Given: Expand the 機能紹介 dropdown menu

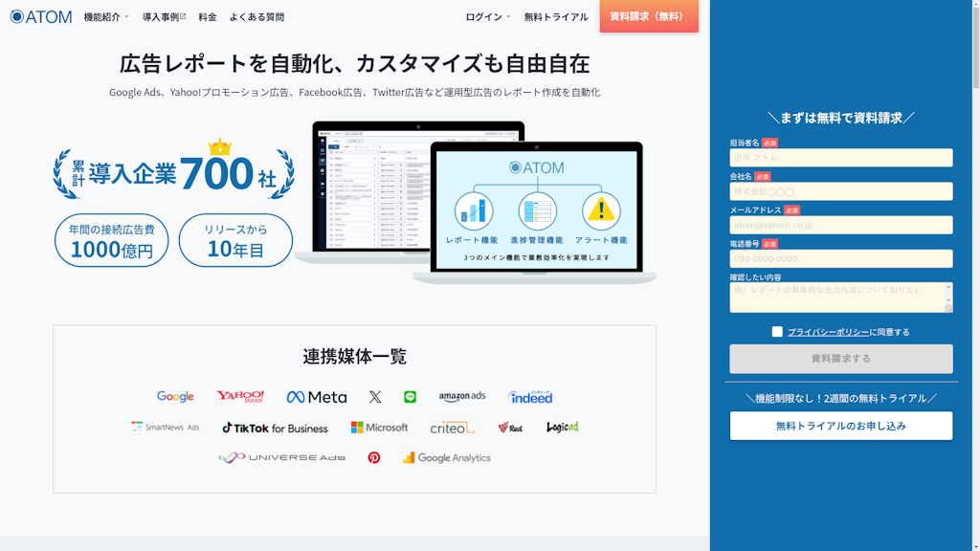Looking at the screenshot, I should [105, 17].
